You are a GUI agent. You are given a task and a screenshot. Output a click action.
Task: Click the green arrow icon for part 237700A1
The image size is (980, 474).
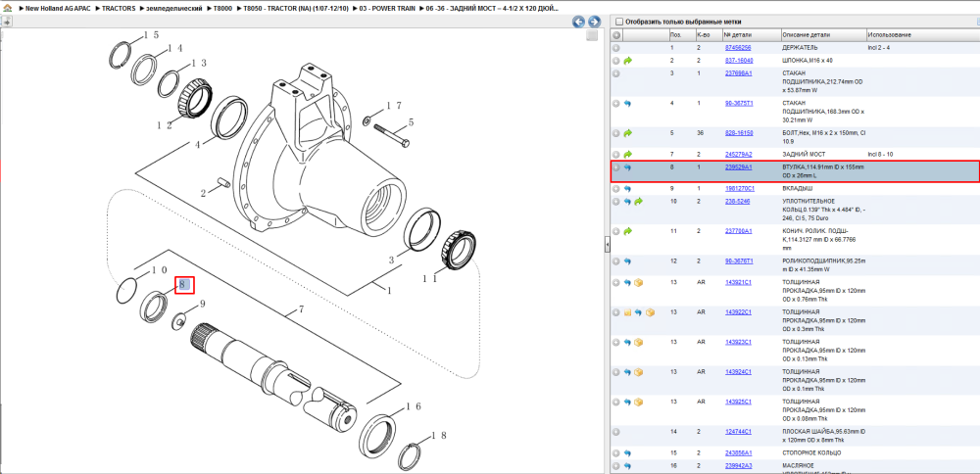pyautogui.click(x=628, y=231)
